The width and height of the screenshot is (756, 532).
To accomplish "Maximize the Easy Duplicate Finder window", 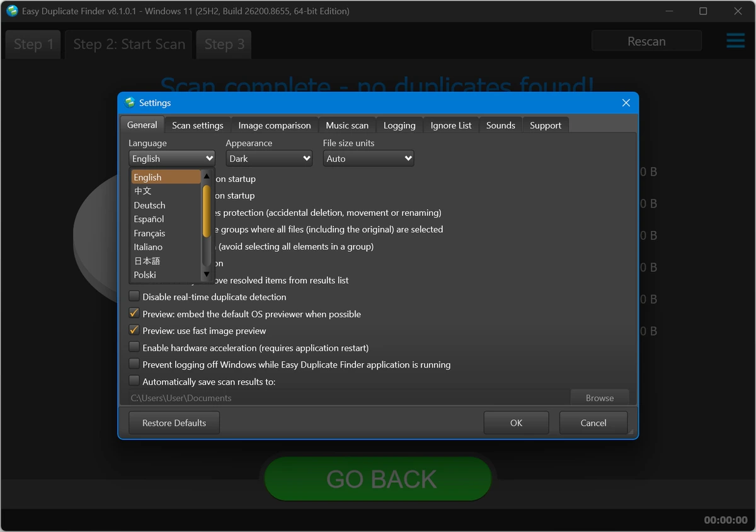I will coord(703,11).
